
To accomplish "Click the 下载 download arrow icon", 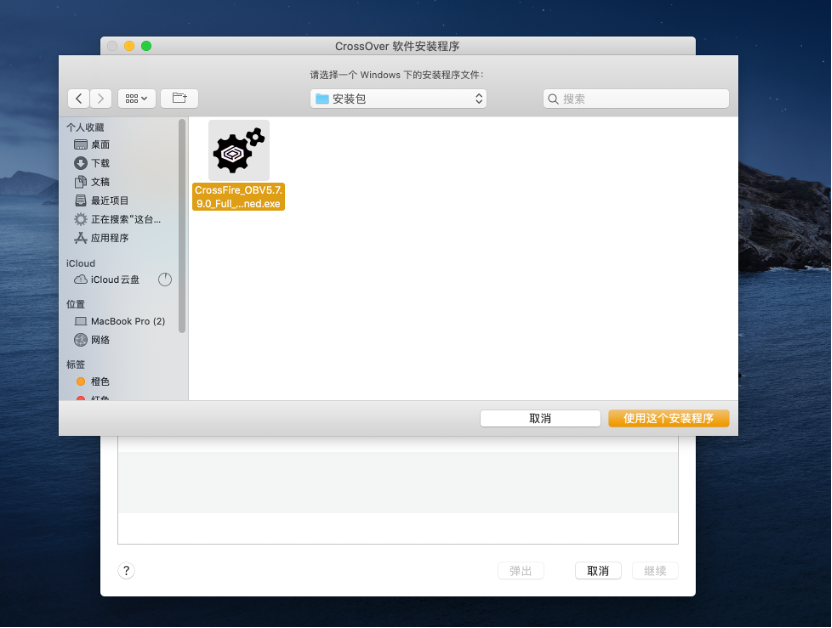I will coord(81,163).
